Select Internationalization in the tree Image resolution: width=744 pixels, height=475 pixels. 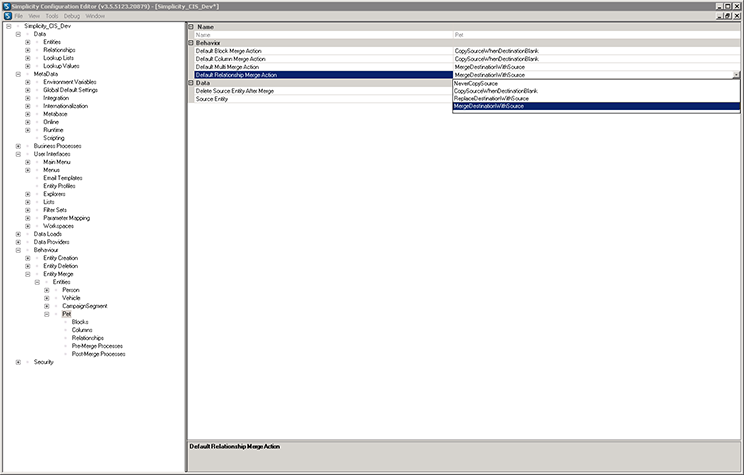click(65, 106)
